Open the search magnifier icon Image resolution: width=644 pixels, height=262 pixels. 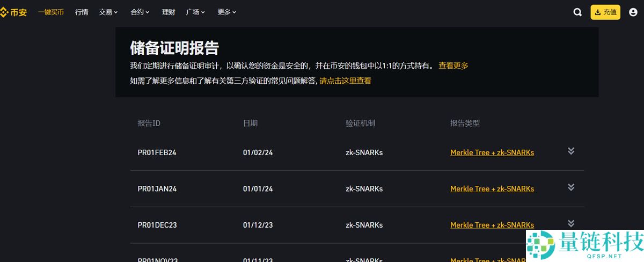(x=577, y=12)
